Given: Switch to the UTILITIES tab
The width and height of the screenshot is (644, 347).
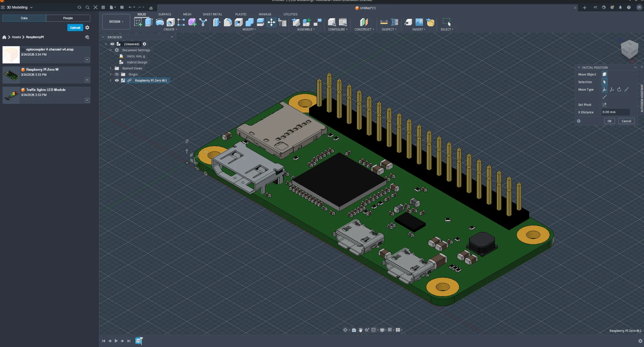Looking at the screenshot, I should click(290, 14).
